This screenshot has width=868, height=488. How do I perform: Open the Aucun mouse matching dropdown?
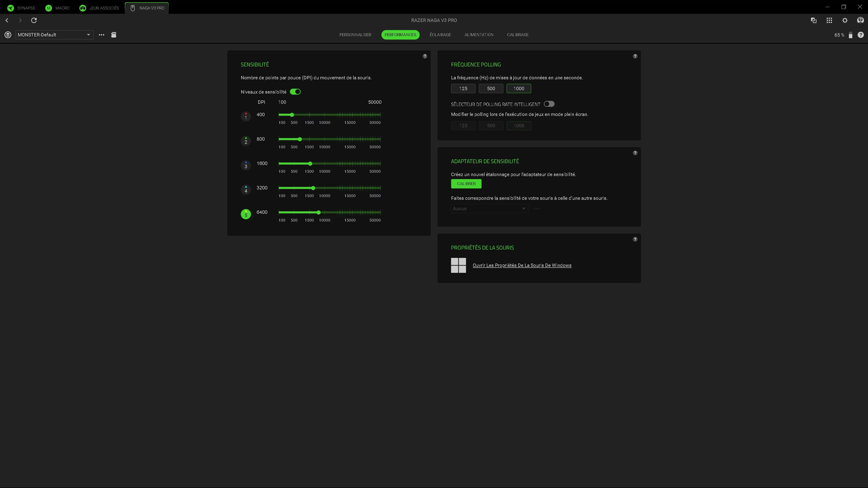click(x=490, y=209)
